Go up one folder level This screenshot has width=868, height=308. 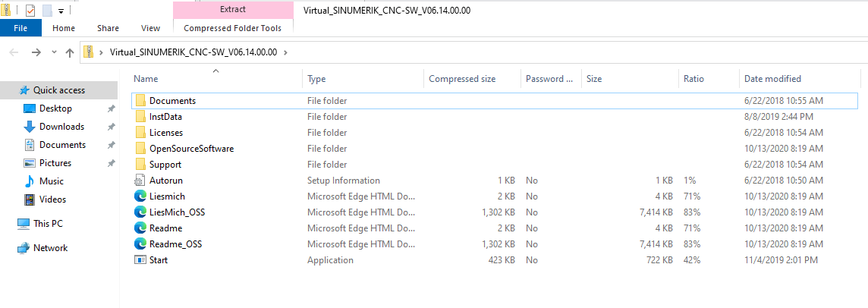click(70, 52)
